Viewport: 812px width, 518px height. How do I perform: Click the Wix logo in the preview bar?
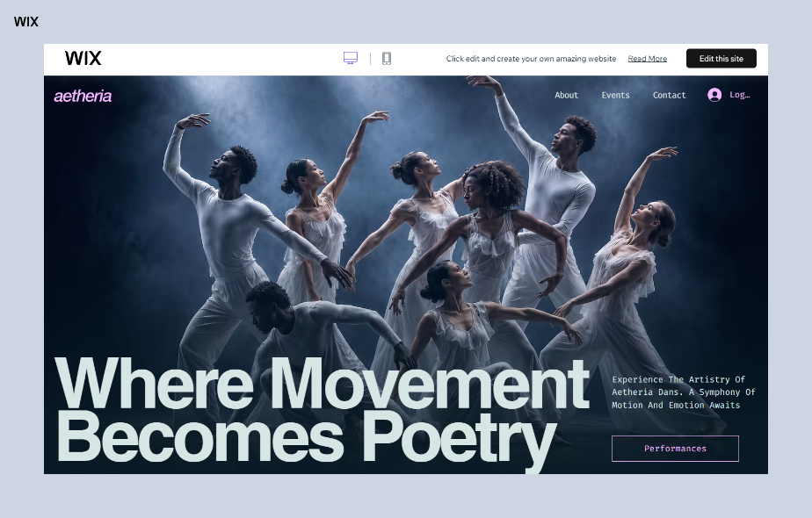coord(83,58)
